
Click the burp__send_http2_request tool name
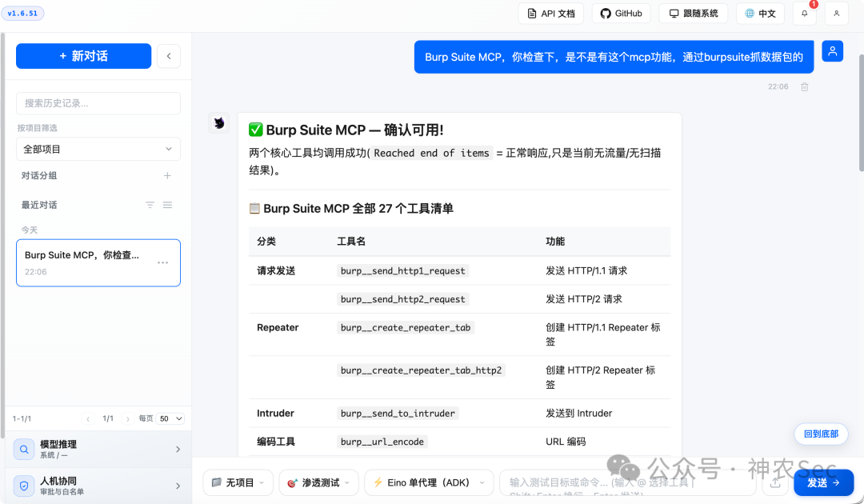pos(402,299)
